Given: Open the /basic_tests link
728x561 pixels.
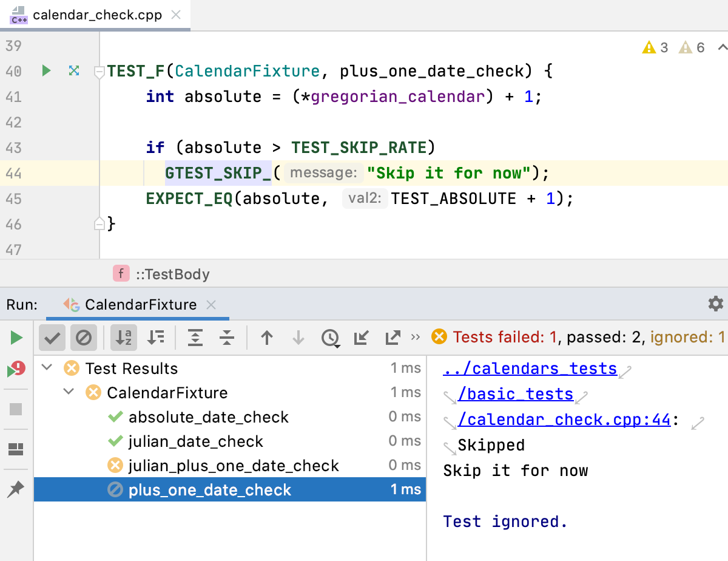Looking at the screenshot, I should pos(516,394).
